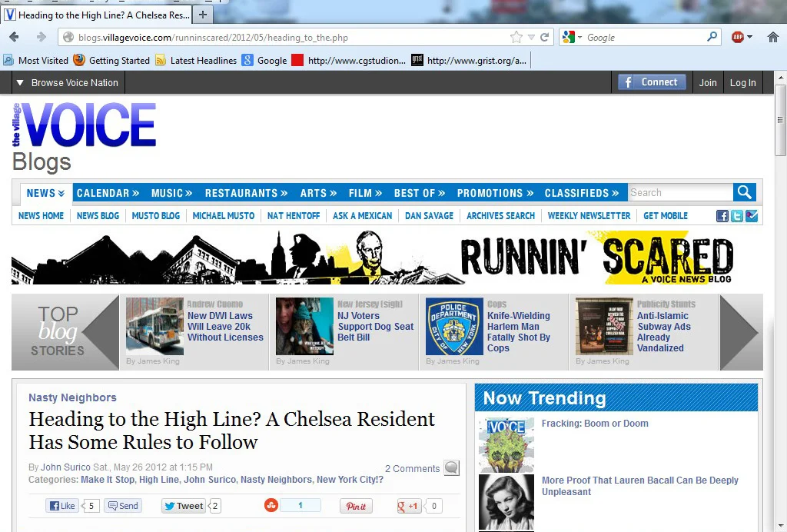
Task: Open the cgstudion bookmark
Action: pos(349,61)
